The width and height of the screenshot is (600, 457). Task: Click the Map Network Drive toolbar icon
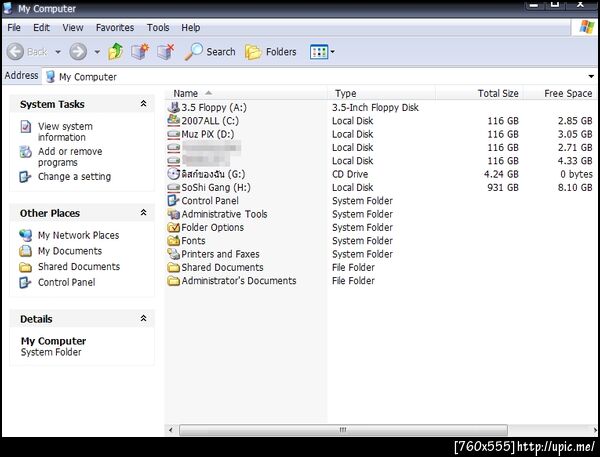pos(140,52)
